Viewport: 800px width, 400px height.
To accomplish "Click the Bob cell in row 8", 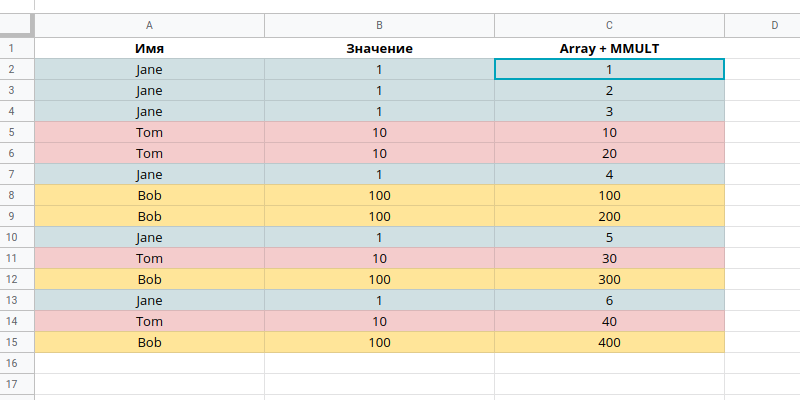I will click(149, 195).
